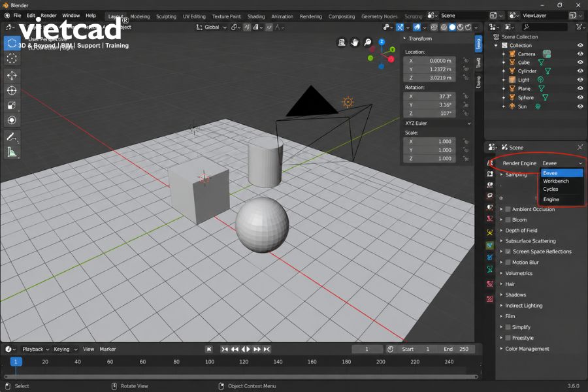The width and height of the screenshot is (588, 392).
Task: Select the Measure tool
Action: 12,152
